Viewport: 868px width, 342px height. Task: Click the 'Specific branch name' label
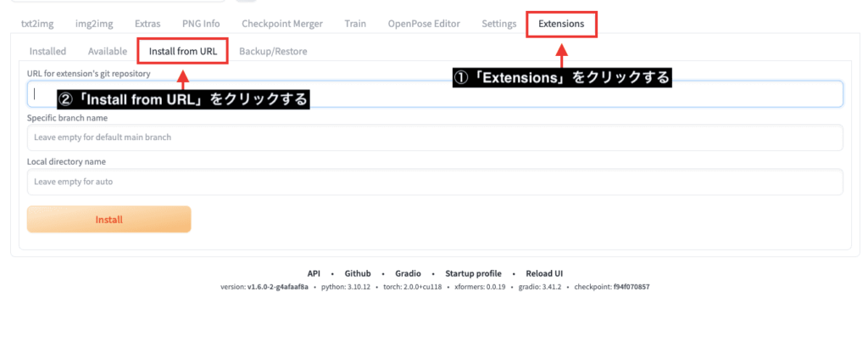point(67,117)
